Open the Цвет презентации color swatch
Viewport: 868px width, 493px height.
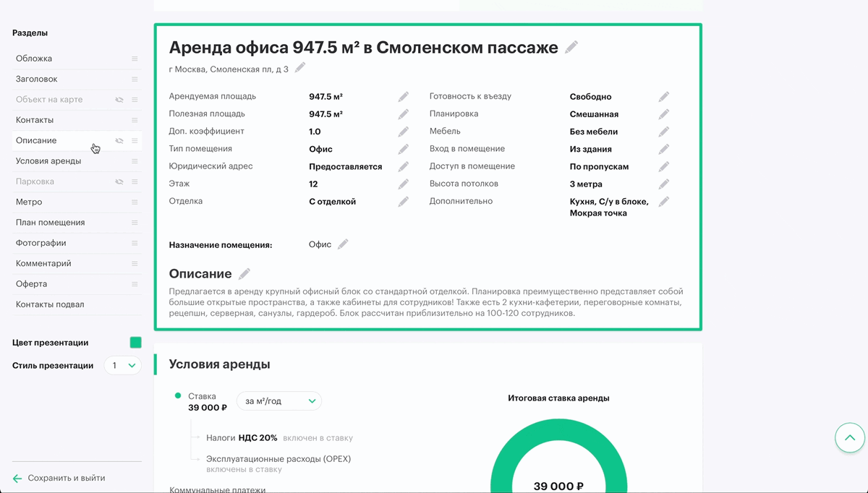(135, 342)
